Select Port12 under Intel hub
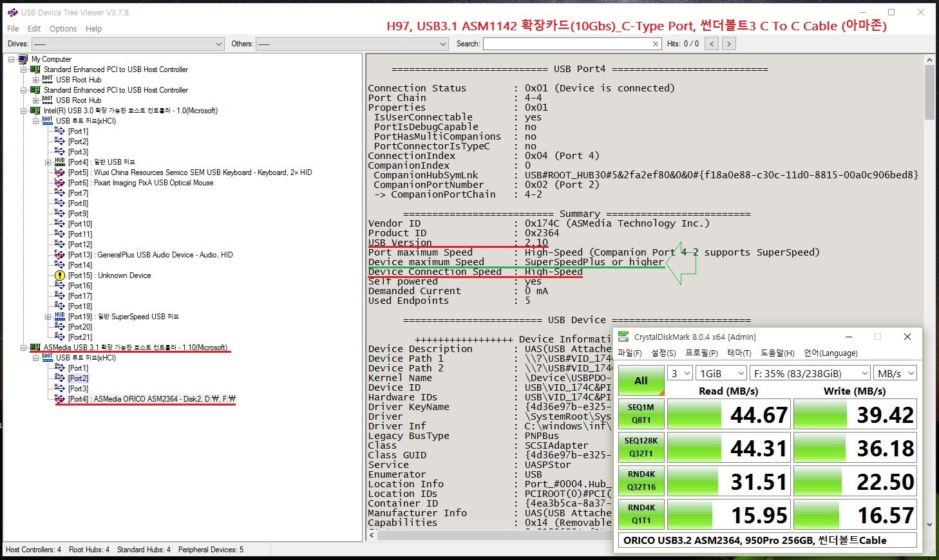The width and height of the screenshot is (939, 560). (x=80, y=245)
